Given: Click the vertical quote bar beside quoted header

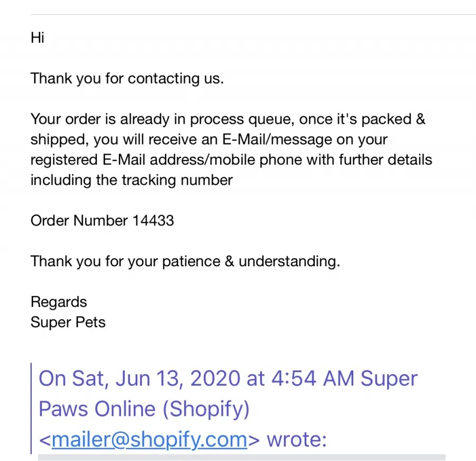Looking at the screenshot, I should (31, 409).
